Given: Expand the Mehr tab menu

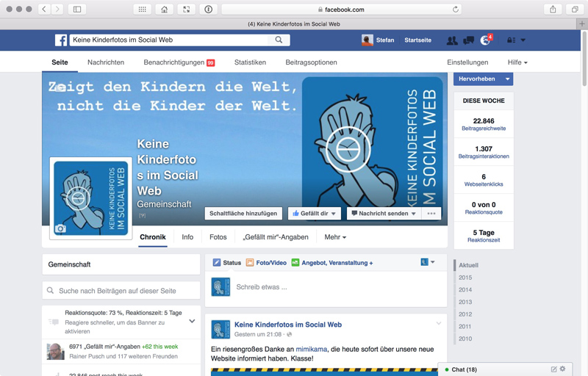Looking at the screenshot, I should (334, 237).
